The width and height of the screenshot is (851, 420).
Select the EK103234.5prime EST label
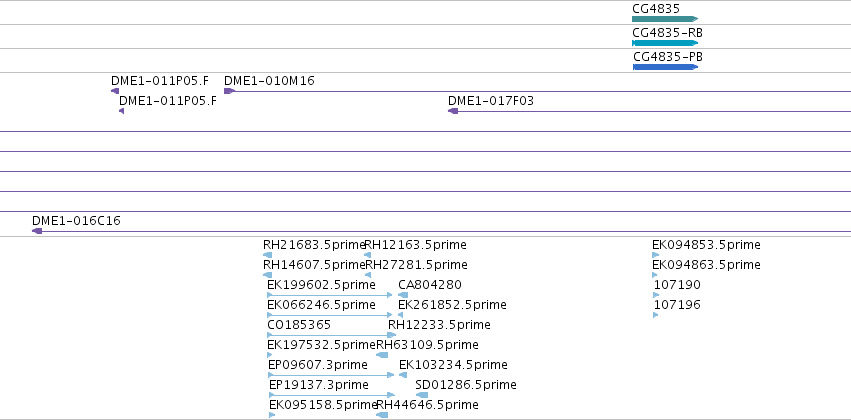tap(453, 365)
